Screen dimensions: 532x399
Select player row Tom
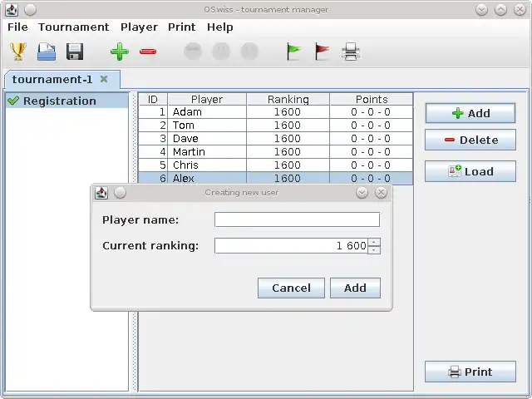point(275,126)
